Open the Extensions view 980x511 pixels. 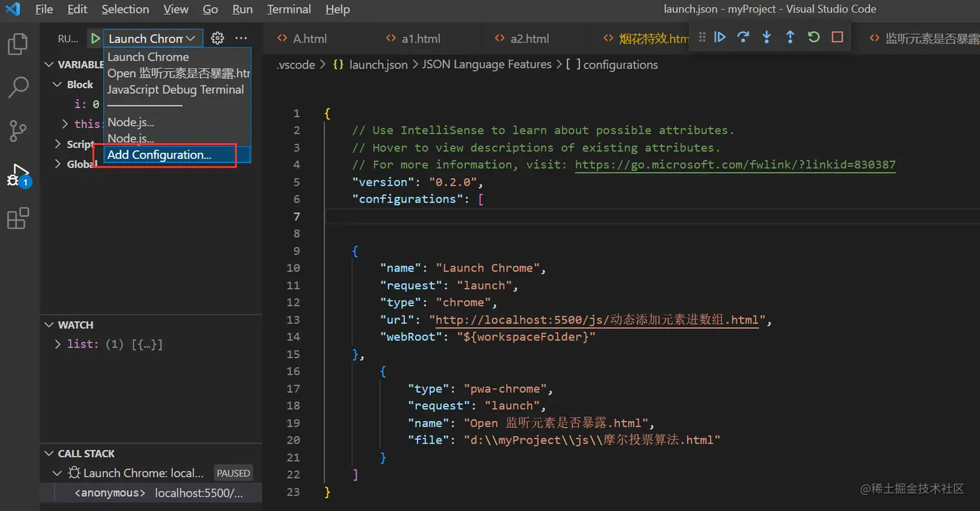pyautogui.click(x=17, y=218)
